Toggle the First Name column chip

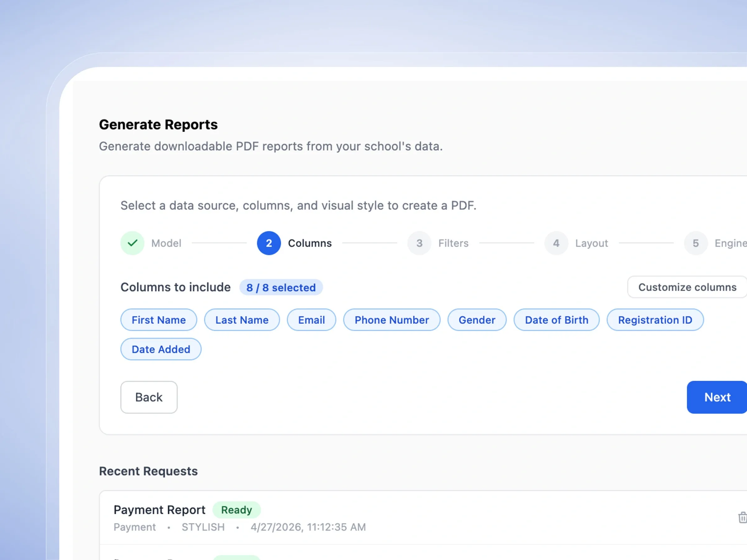click(159, 320)
